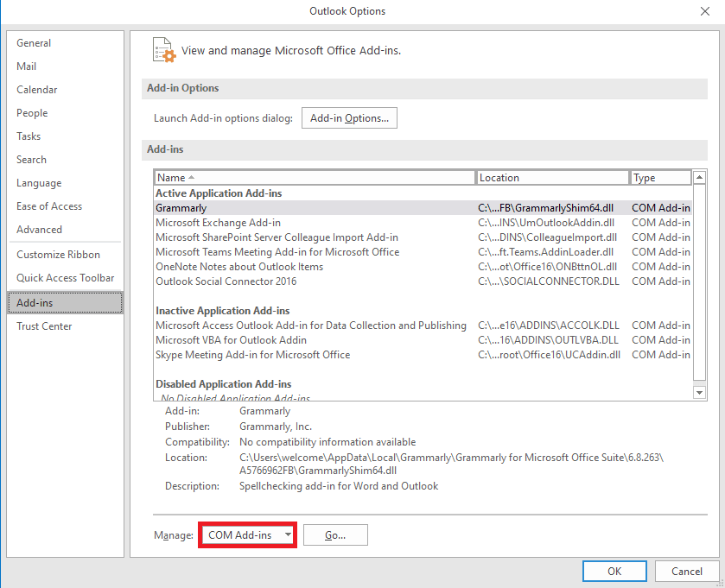
Task: Open Quick Access Toolbar settings
Action: (65, 278)
